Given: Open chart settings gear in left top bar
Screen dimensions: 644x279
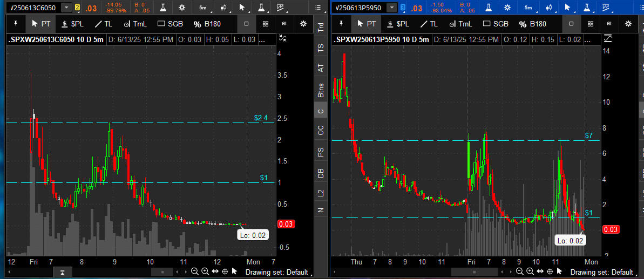Looking at the screenshot, I should (182, 8).
